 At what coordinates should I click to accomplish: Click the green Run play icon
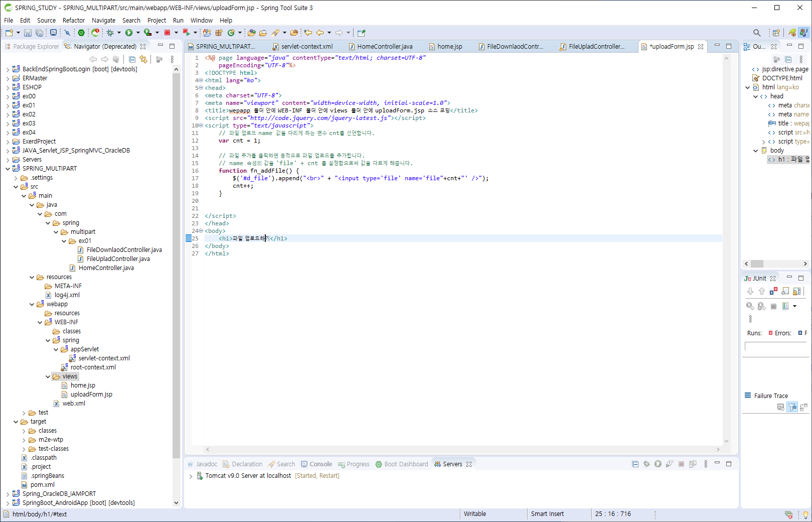click(129, 33)
